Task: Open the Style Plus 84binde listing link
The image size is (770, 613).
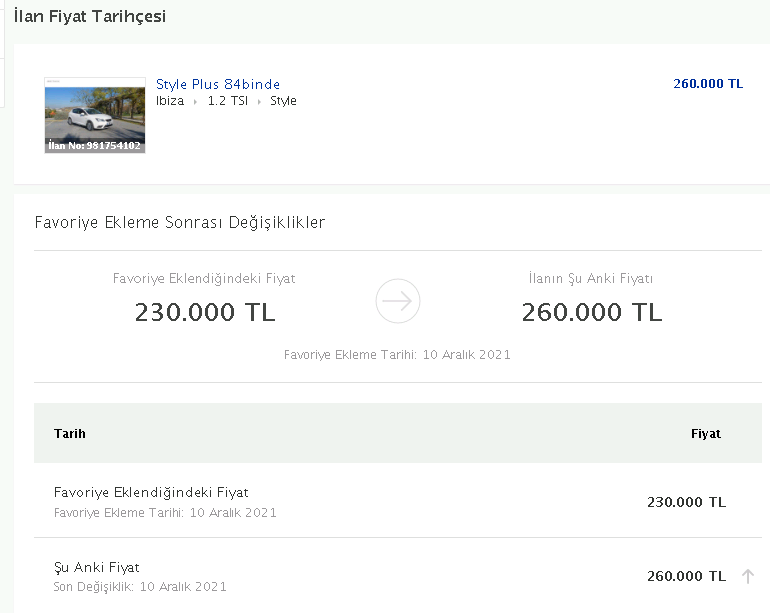Action: click(x=218, y=84)
